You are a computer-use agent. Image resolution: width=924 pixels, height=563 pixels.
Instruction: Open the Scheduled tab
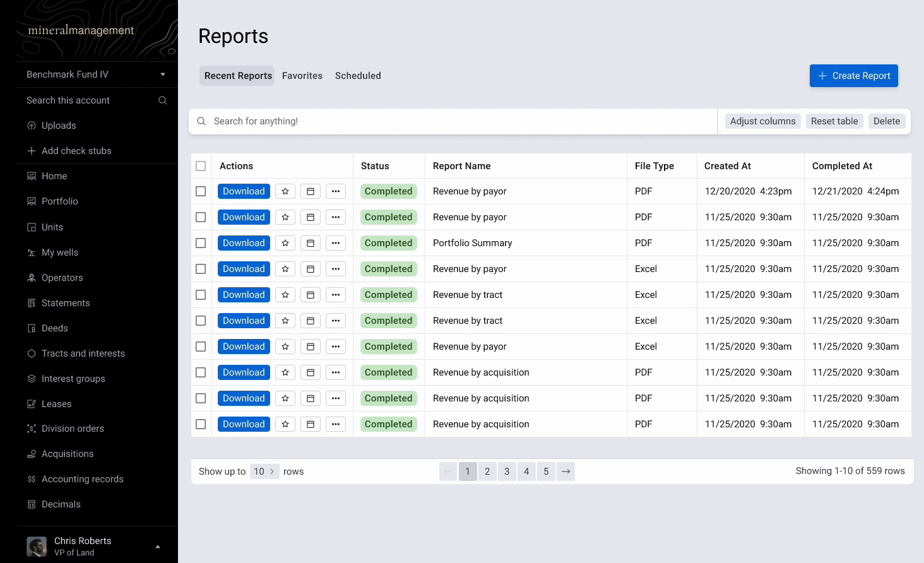coord(358,76)
